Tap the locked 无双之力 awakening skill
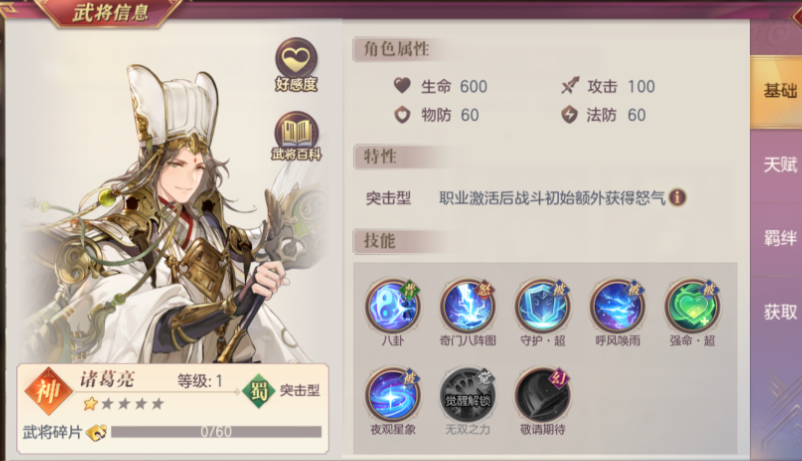Image resolution: width=802 pixels, height=461 pixels. (x=467, y=395)
